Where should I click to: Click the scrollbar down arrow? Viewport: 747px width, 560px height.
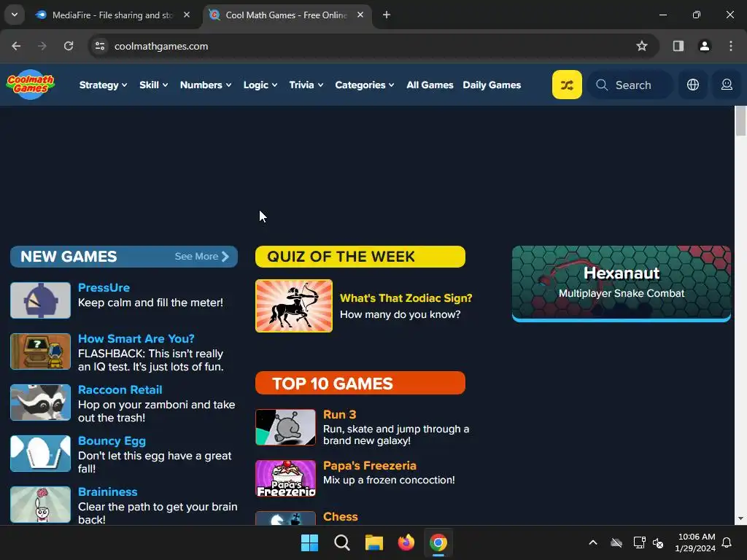click(740, 519)
